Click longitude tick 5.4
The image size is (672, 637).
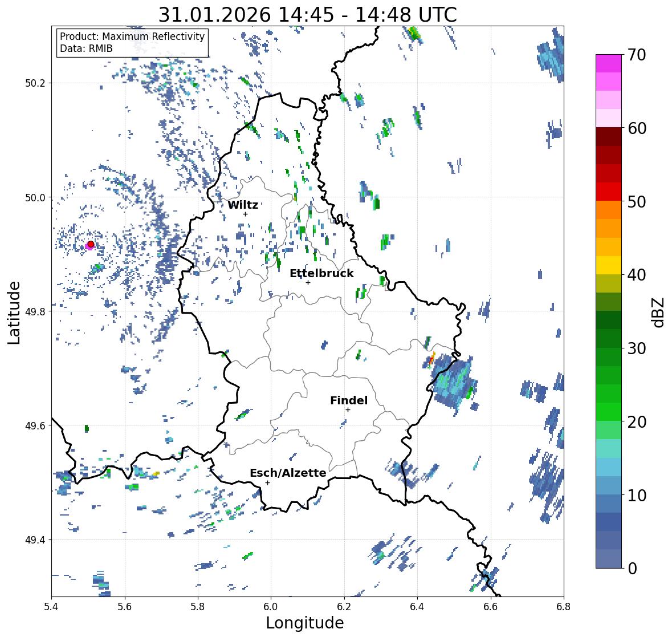[x=51, y=607]
